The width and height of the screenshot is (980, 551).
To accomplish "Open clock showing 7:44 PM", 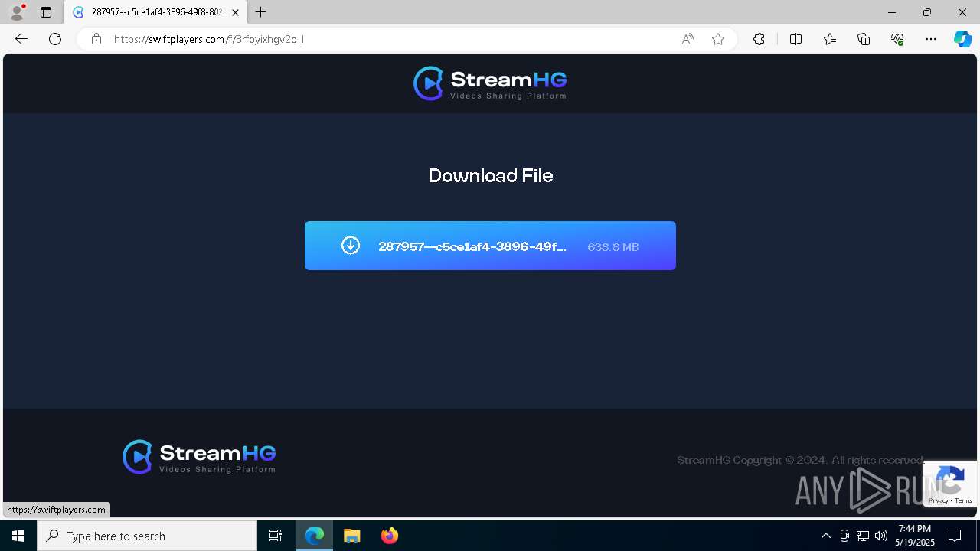I will pyautogui.click(x=915, y=536).
